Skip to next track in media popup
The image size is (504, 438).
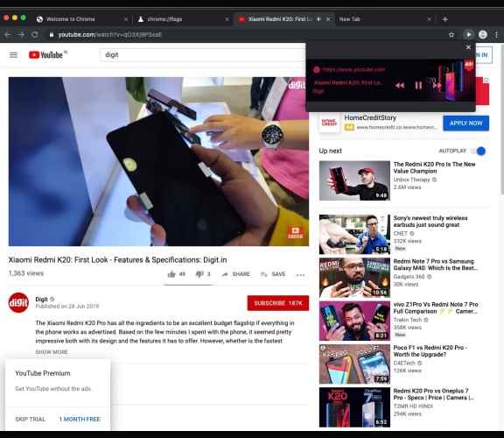(x=437, y=86)
